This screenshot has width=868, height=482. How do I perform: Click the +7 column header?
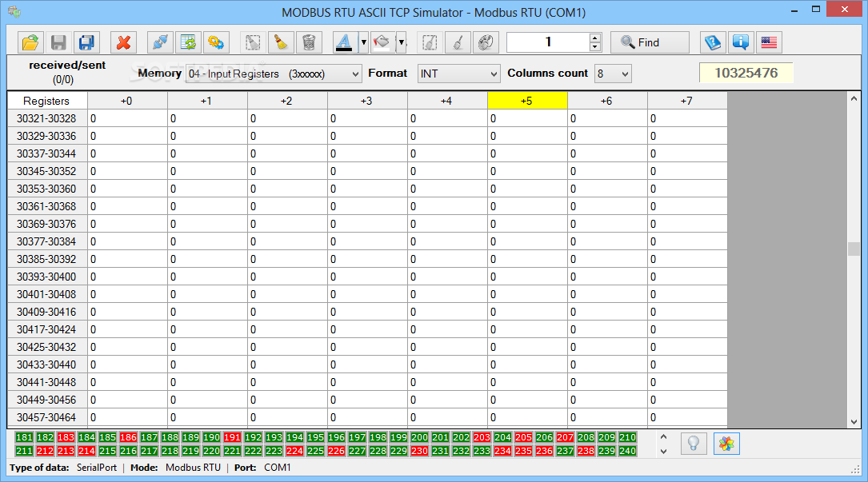tap(687, 101)
